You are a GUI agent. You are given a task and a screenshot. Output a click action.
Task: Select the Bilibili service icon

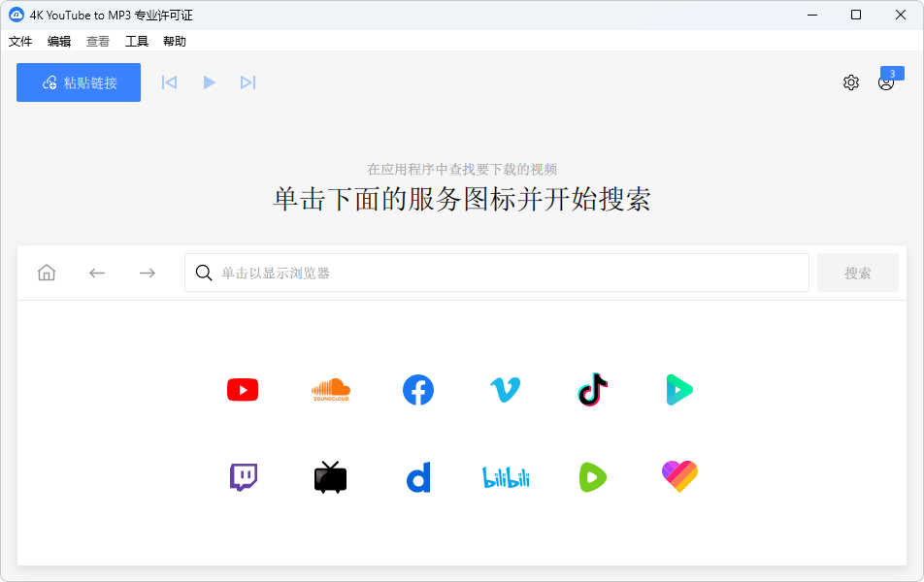(506, 477)
